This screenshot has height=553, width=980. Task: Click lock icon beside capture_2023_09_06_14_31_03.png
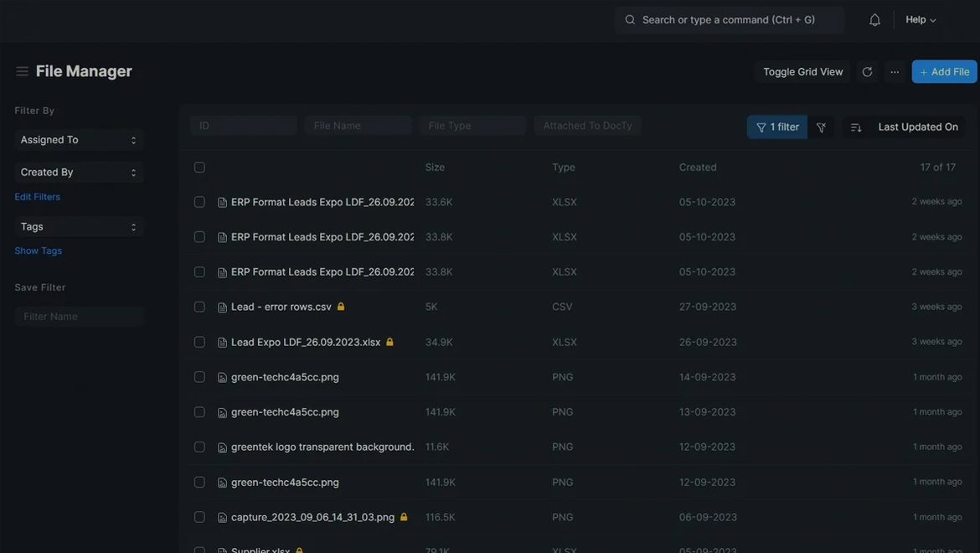click(404, 517)
